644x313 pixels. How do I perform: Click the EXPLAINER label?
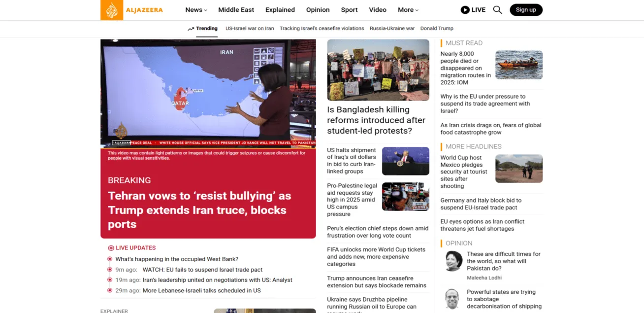click(114, 311)
